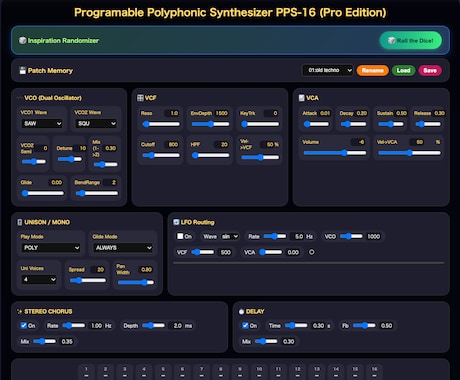Click the Glide slider in VCO panel
The image size is (460, 380).
43,193
